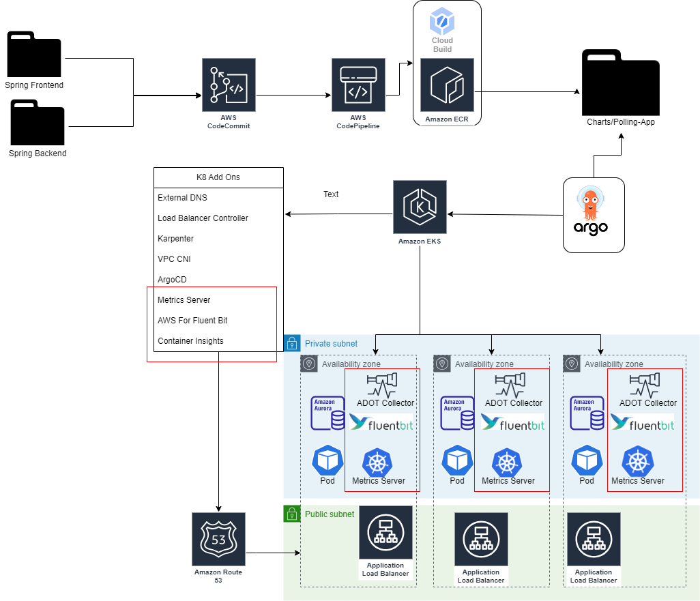The width and height of the screenshot is (700, 601).
Task: Click the 'Text' arrow label
Action: (x=331, y=194)
